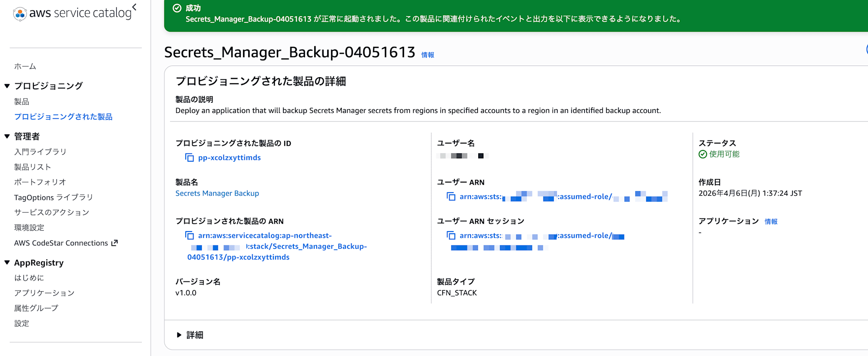Collapse the AppRegistry sidebar section

tap(7, 262)
